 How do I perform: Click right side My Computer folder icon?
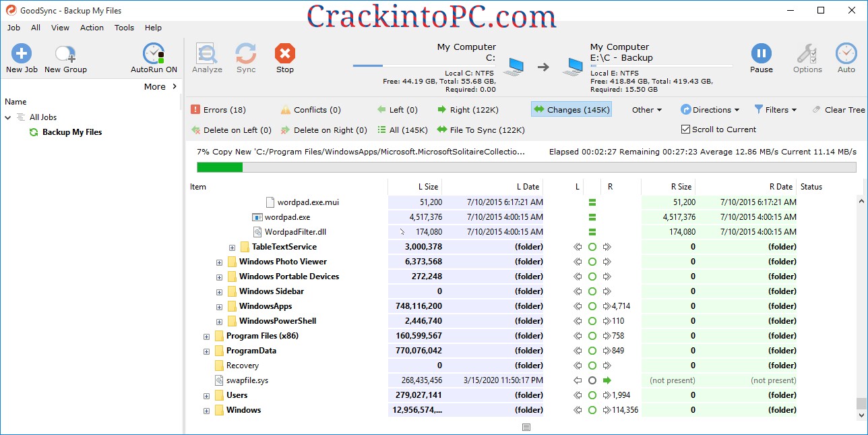[573, 66]
